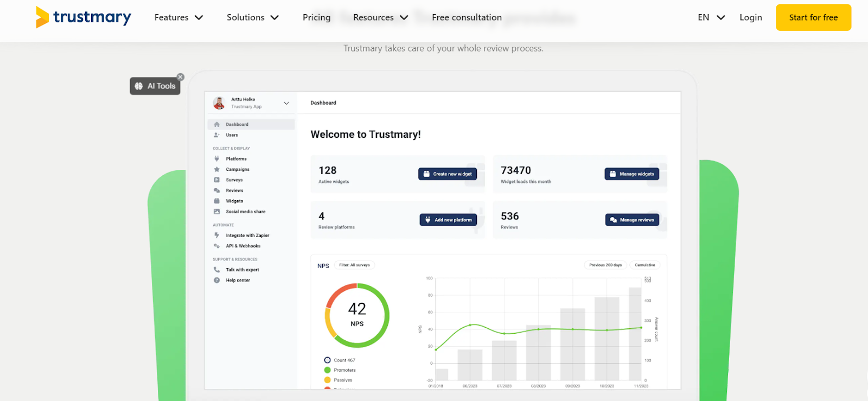This screenshot has height=401, width=868.
Task: Click the Dashboard home icon
Action: pyautogui.click(x=217, y=124)
